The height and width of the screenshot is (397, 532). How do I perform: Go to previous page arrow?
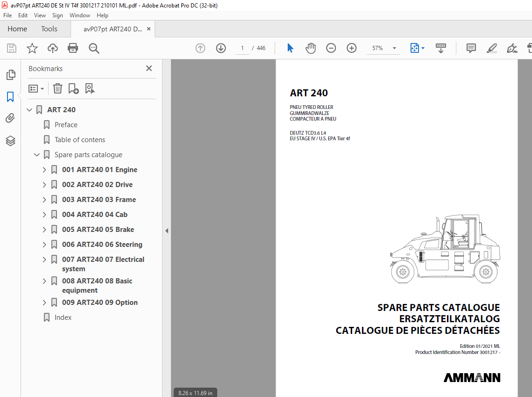coord(200,48)
